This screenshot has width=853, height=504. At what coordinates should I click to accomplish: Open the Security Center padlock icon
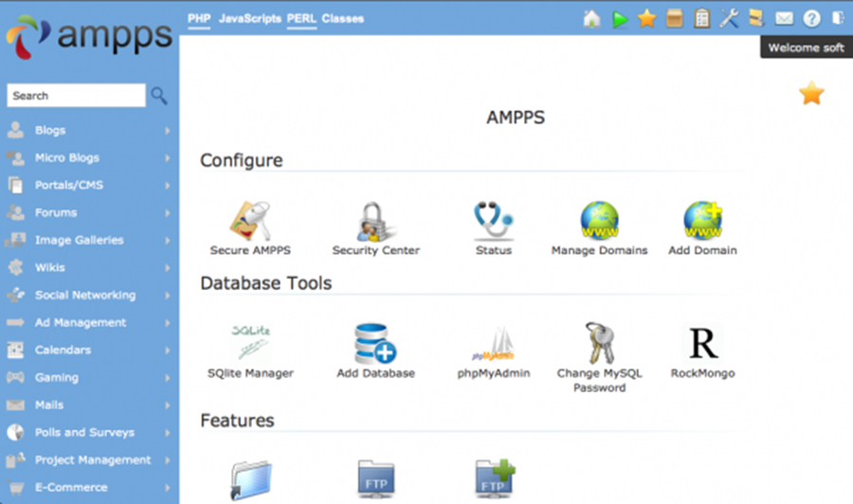(x=375, y=222)
